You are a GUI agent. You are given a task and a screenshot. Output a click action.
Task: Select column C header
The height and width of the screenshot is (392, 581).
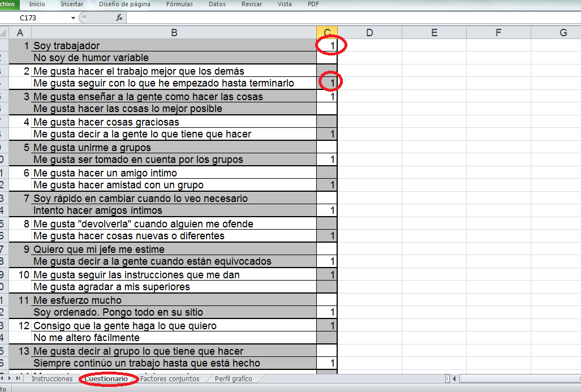point(327,33)
